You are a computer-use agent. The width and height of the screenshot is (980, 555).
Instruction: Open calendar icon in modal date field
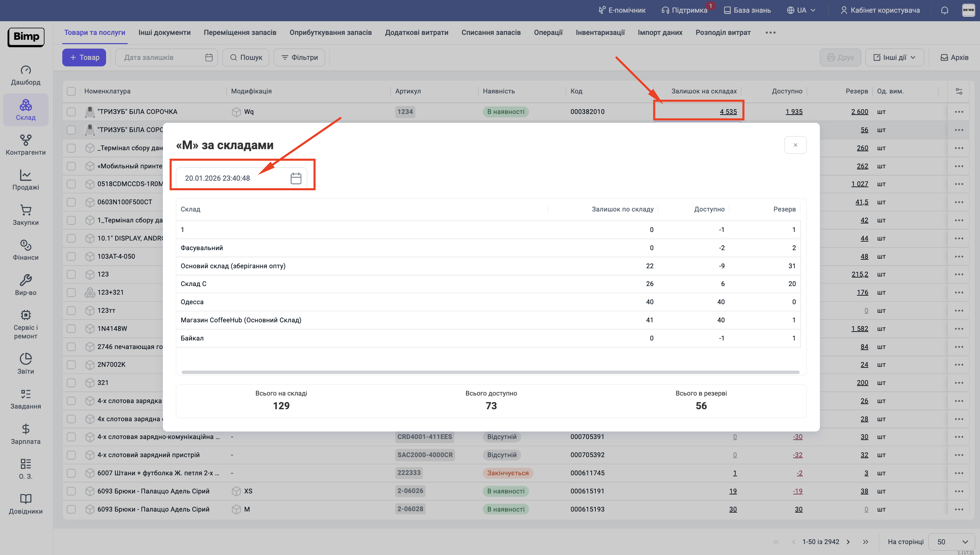(296, 178)
